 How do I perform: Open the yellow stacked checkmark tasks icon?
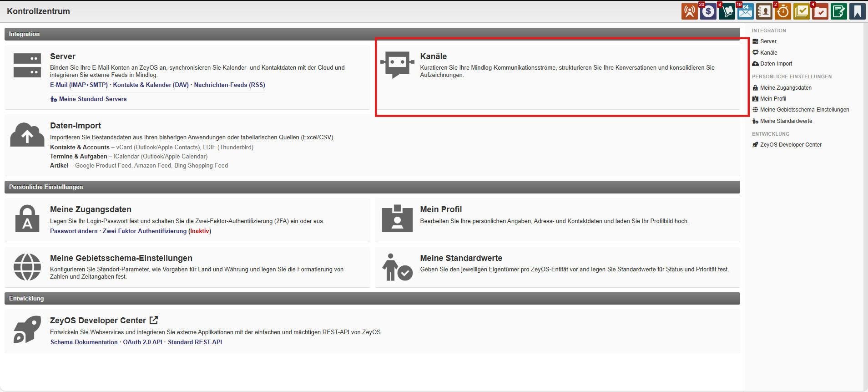(801, 12)
